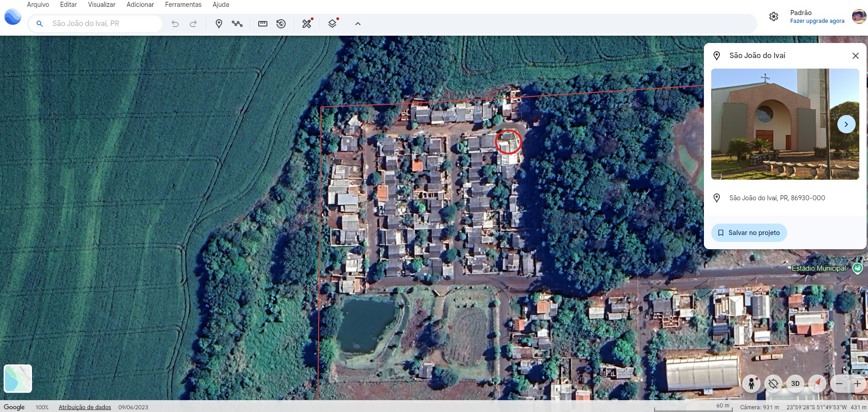Show historical imagery with the clock-globe icon
Screen dimensions: 868x412
[x=281, y=24]
